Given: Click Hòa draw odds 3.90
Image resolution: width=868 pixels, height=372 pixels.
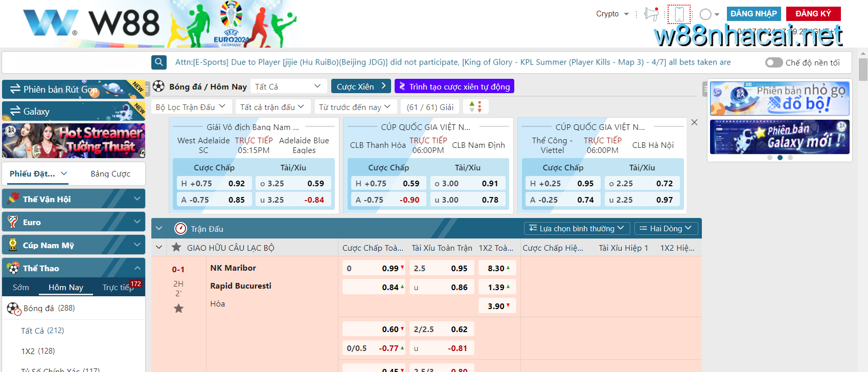Looking at the screenshot, I should [497, 306].
